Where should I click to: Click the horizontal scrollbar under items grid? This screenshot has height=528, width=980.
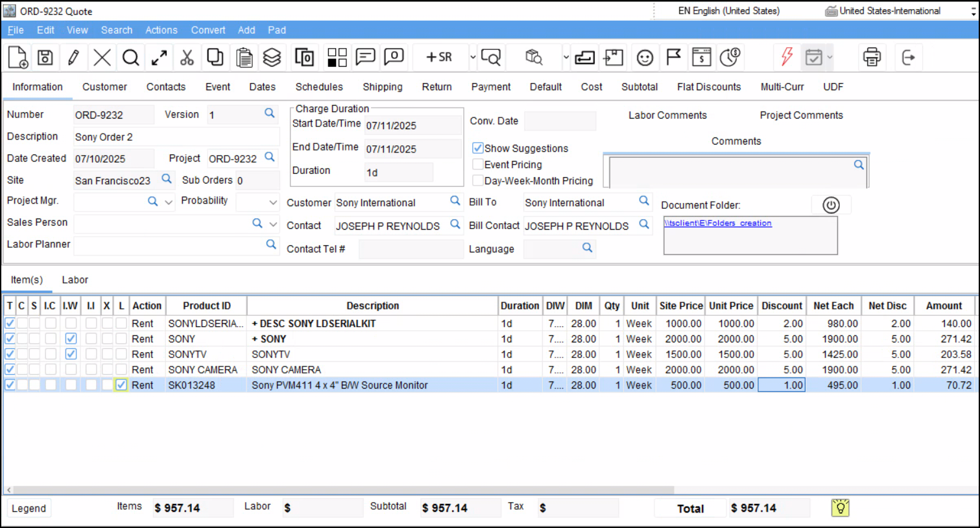[344, 490]
